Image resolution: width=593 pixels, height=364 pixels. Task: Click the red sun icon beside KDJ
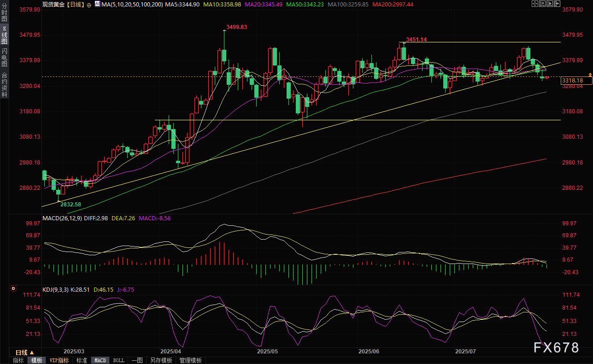13,289
